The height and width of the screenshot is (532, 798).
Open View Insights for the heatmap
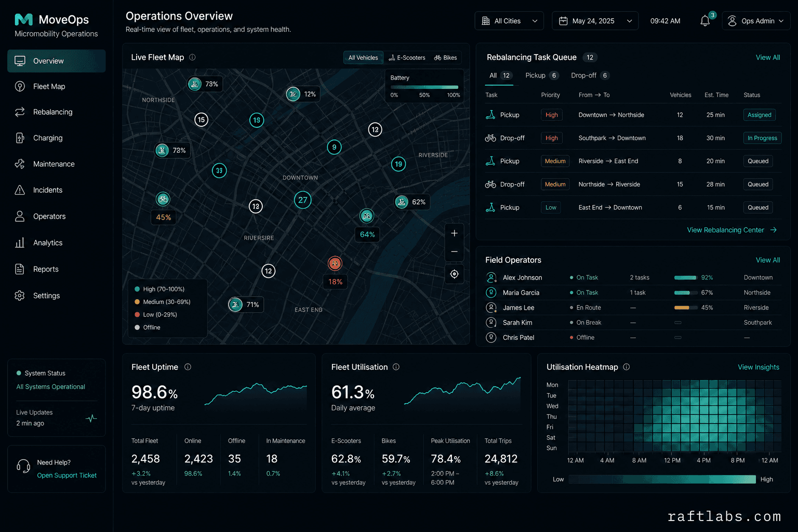point(759,367)
